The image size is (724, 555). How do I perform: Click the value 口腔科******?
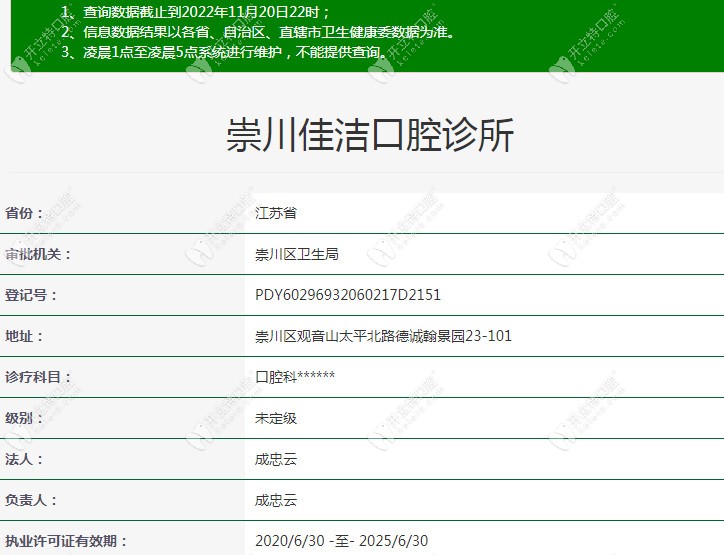[295, 377]
